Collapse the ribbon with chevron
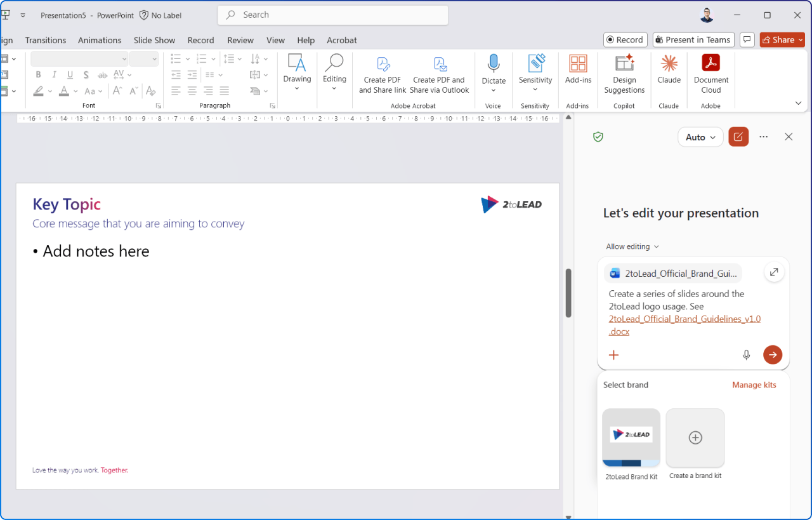Screen dimensions: 812x520 [x=798, y=103]
